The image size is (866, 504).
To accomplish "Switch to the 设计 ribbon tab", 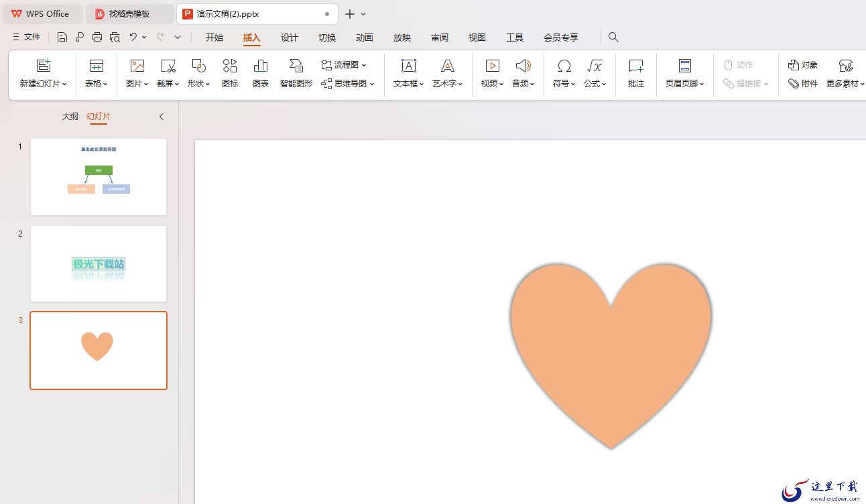I will coord(290,38).
